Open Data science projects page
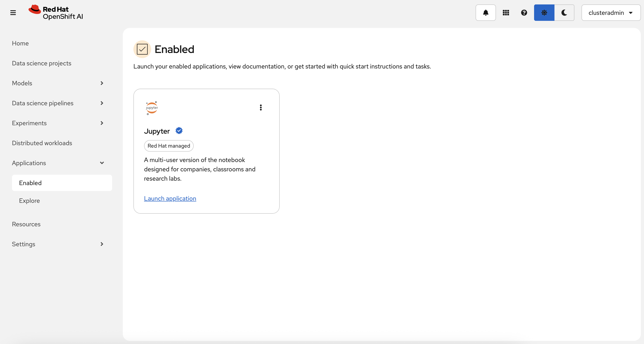 pyautogui.click(x=41, y=63)
